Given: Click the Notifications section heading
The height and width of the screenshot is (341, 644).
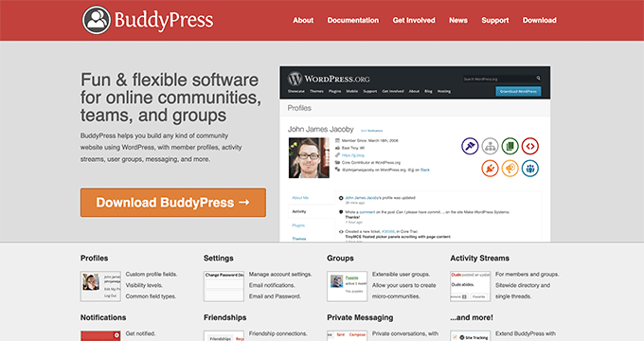Looking at the screenshot, I should 103,317.
